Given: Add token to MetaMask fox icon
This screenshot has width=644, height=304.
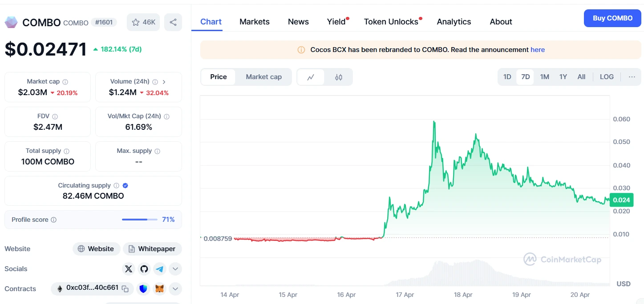Looking at the screenshot, I should tap(159, 289).
